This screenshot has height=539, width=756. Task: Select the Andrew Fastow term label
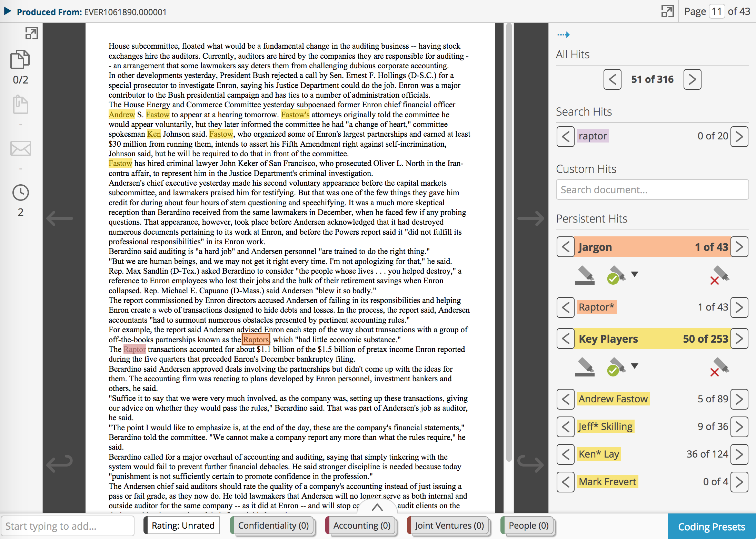(613, 399)
